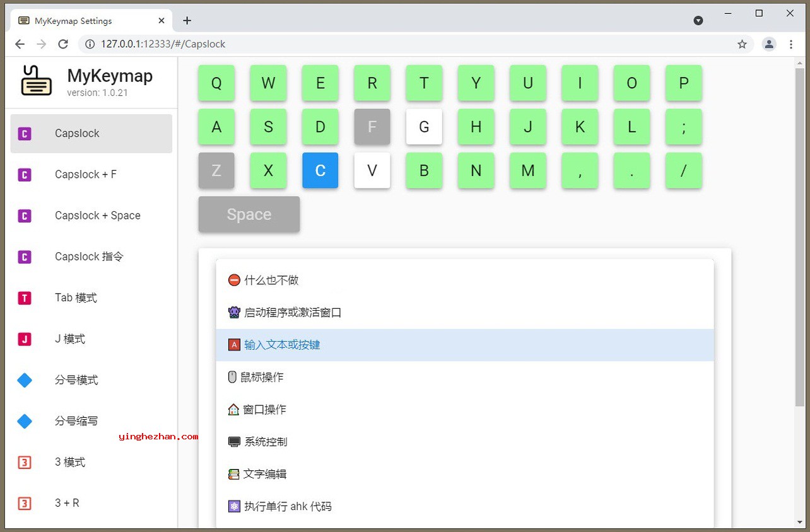Select the comma key button
Viewport: 810px width, 532px height.
click(580, 170)
